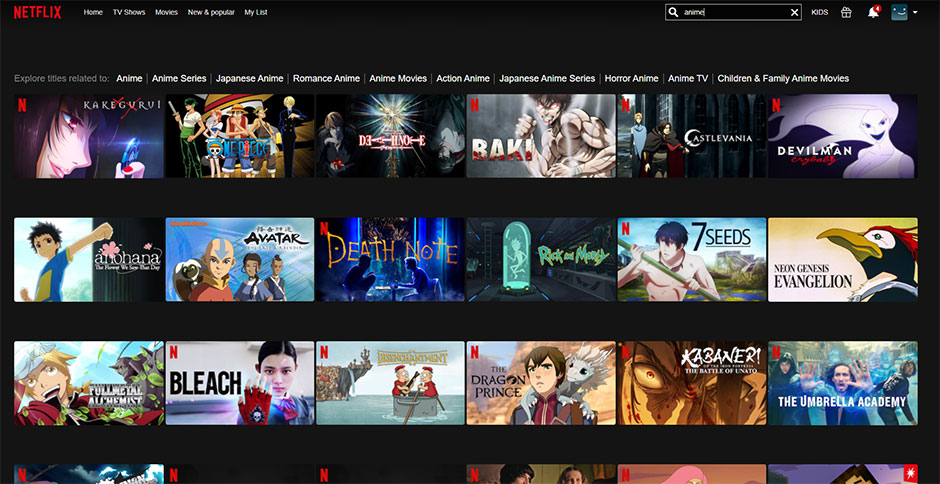Open the gift icon
This screenshot has width=940, height=484.
click(x=846, y=12)
